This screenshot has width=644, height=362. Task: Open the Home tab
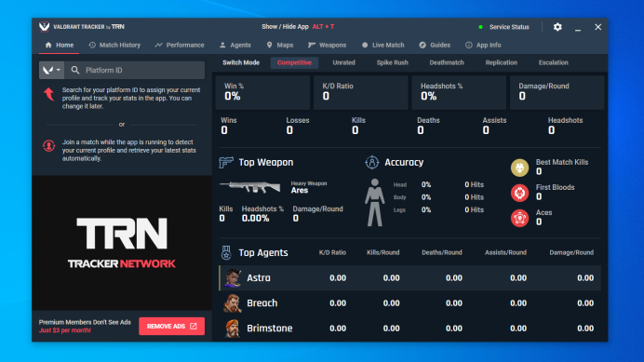coord(60,46)
